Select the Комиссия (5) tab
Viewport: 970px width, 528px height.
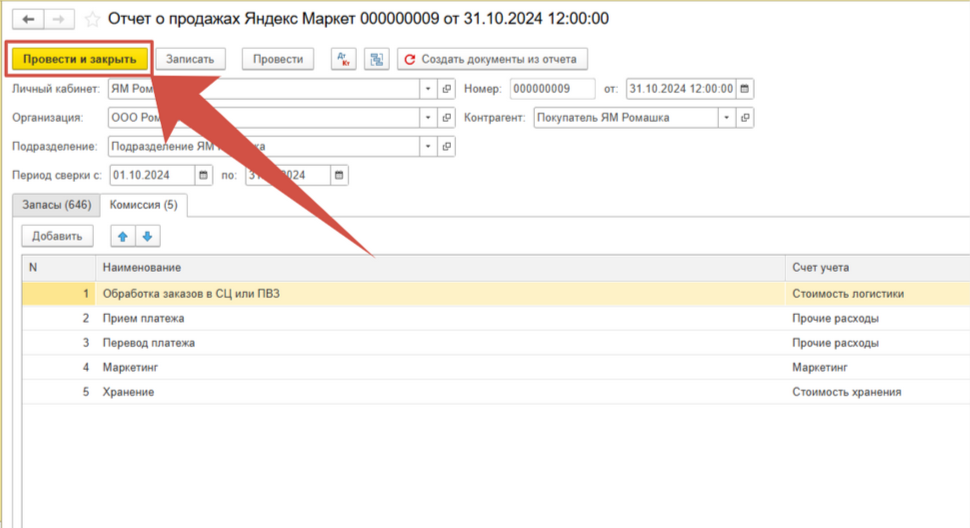coord(143,205)
